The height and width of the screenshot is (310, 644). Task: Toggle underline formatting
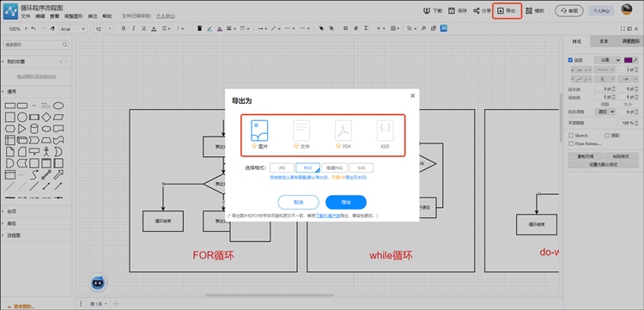tap(143, 28)
